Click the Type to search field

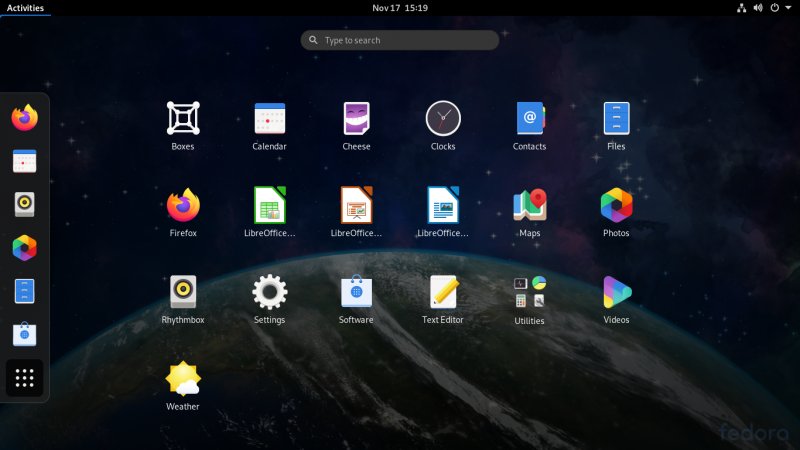pos(400,40)
